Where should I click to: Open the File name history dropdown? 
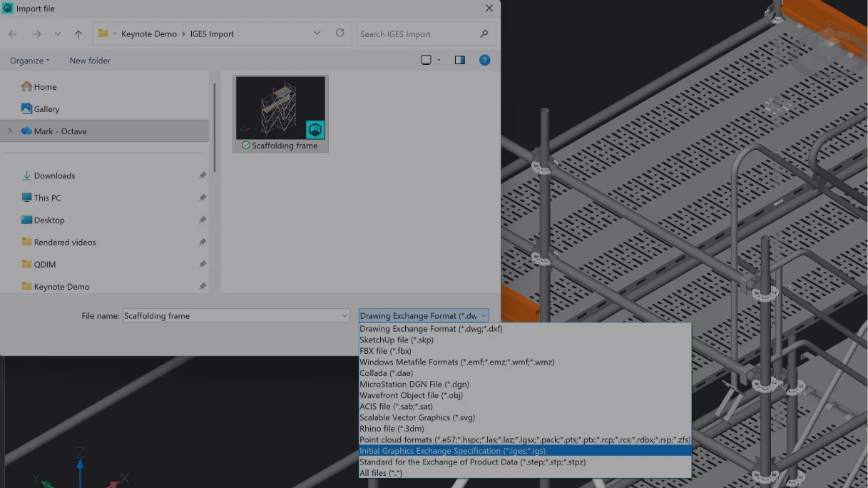(344, 315)
